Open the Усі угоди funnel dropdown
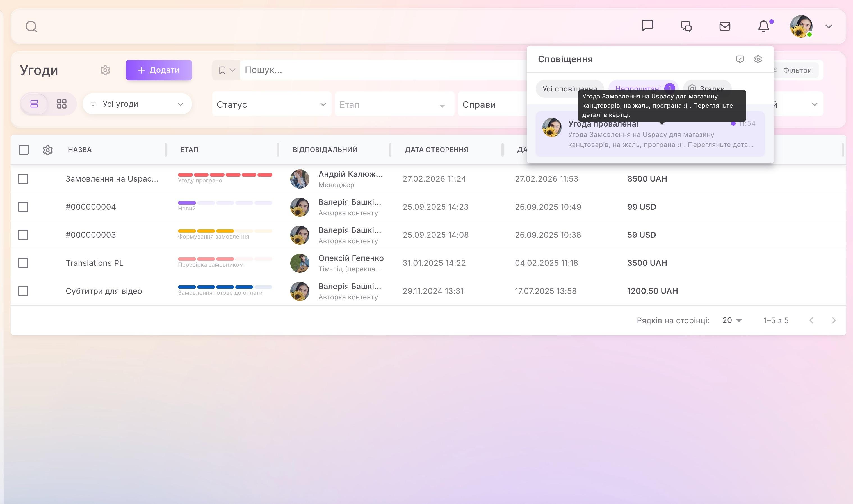The image size is (853, 504). click(137, 104)
